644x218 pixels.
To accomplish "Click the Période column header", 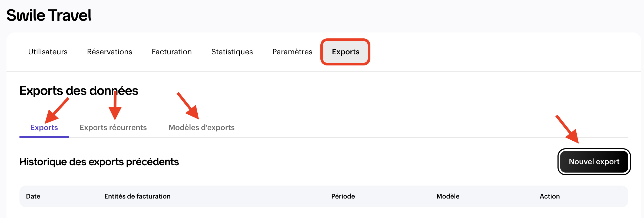I will click(x=343, y=196).
